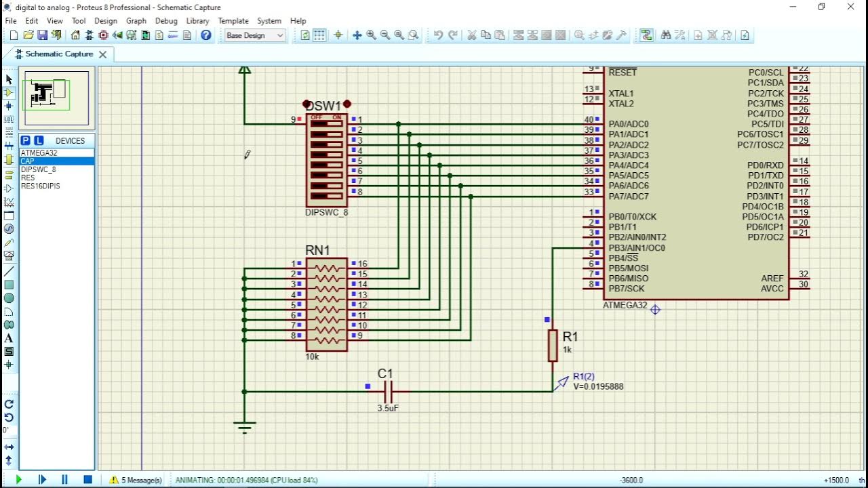Select the Buses Mode tool
868x488 pixels.
(x=9, y=146)
